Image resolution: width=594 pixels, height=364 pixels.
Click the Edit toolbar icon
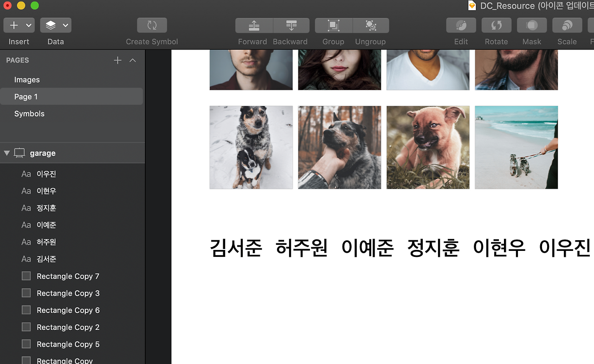[x=461, y=26]
